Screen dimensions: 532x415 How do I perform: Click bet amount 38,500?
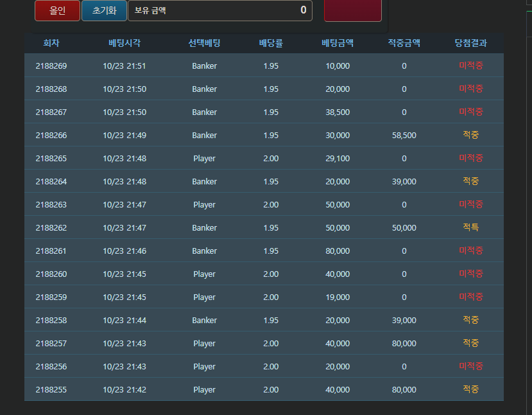[338, 112]
